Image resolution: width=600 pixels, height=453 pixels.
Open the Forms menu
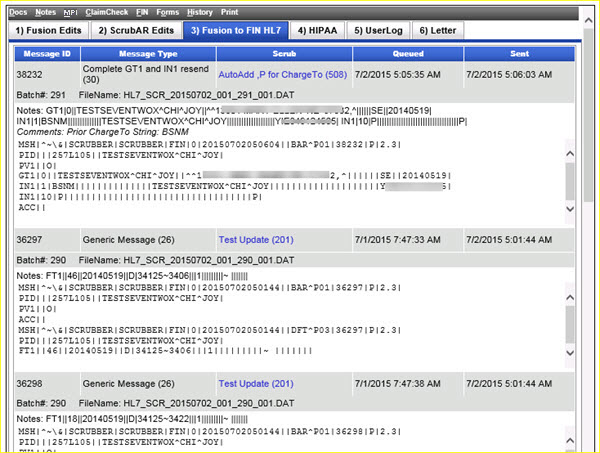click(x=170, y=12)
